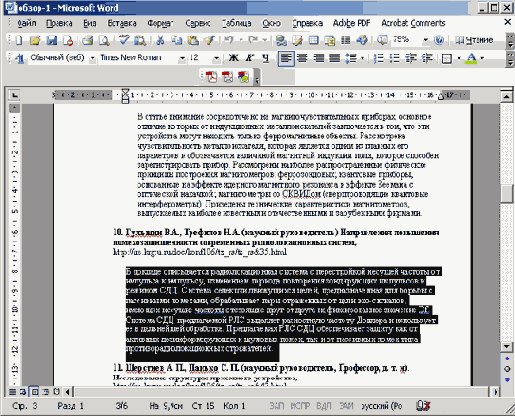Click the tab stop selector on ruler
Viewport: 515px width, 416px height.
[15, 95]
